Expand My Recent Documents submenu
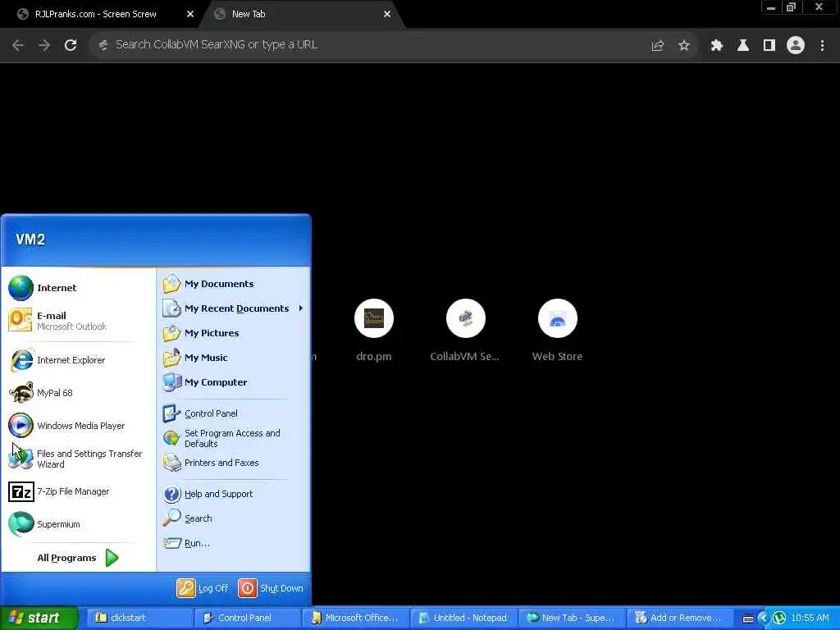The width and height of the screenshot is (840, 630). coord(233,308)
